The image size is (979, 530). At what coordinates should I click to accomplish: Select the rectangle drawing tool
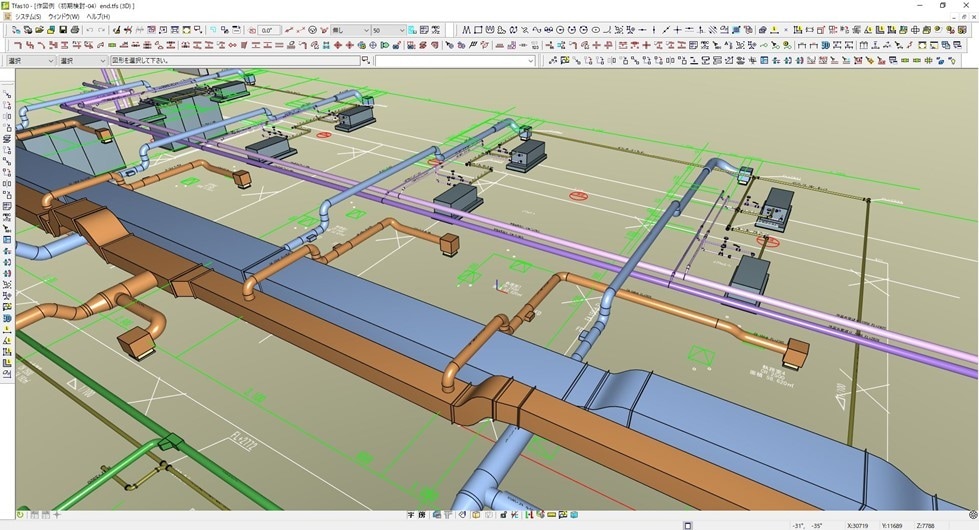coord(478,30)
